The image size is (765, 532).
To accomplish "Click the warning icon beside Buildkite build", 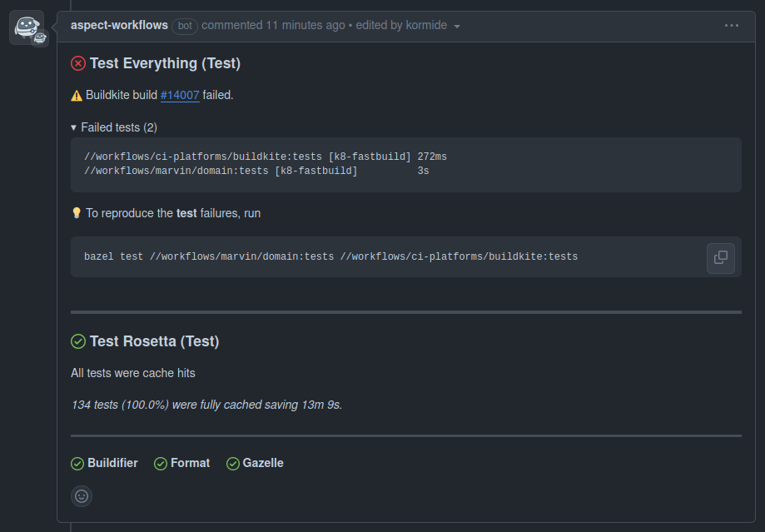I will tap(77, 96).
